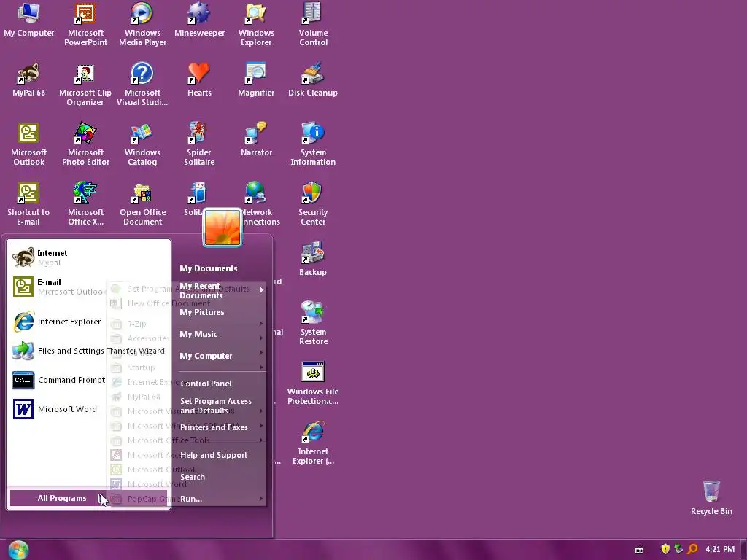Open Windows Media Player shortcut
Image resolution: width=747 pixels, height=560 pixels.
[x=142, y=24]
